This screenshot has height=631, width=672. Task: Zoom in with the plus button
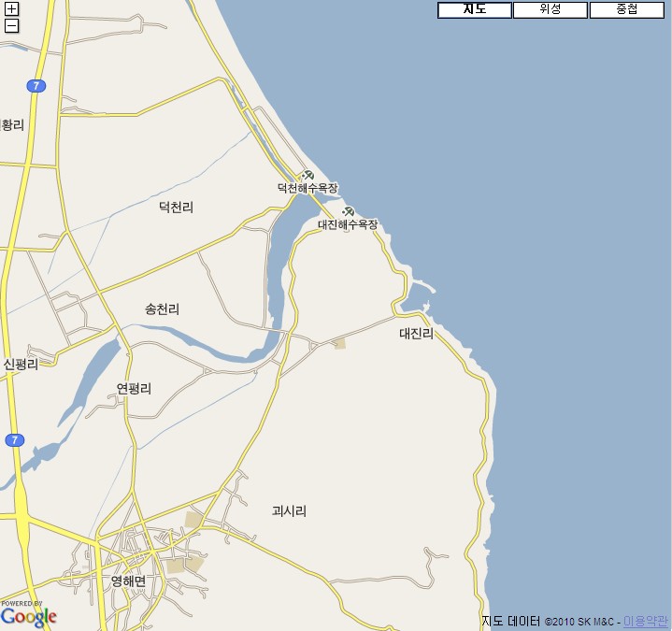11,9
